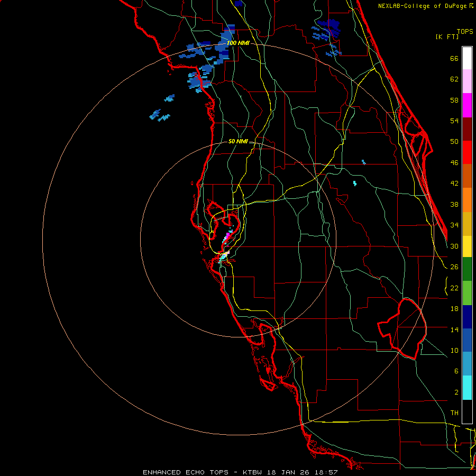Click legend value "34"
Viewport: 476px width, 476px height.
pos(454,225)
